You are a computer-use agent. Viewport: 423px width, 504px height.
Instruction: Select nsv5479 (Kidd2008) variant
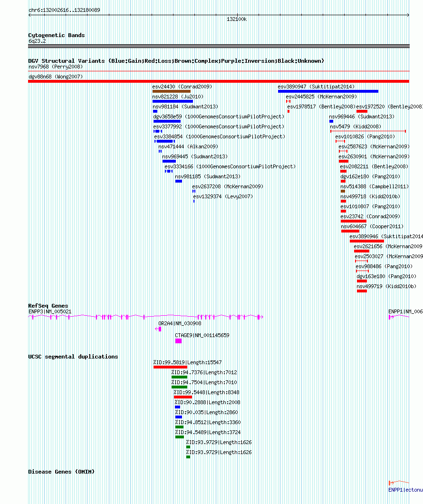356,126
